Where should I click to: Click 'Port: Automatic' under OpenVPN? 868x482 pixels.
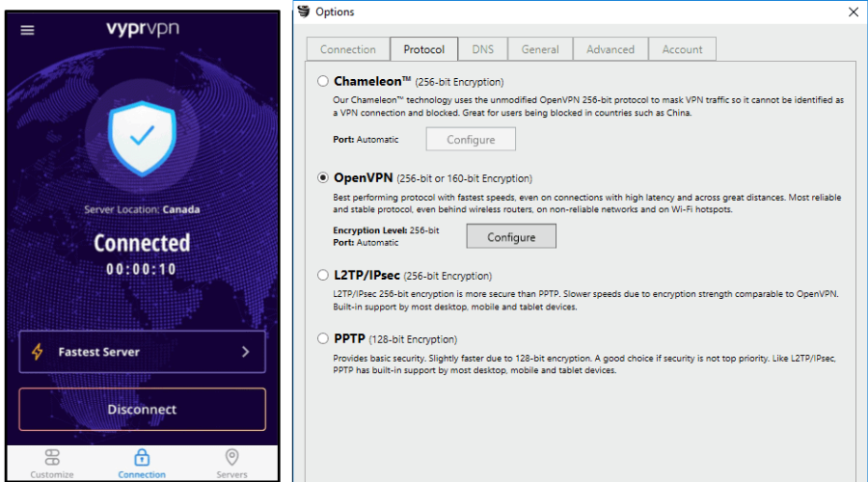point(366,242)
